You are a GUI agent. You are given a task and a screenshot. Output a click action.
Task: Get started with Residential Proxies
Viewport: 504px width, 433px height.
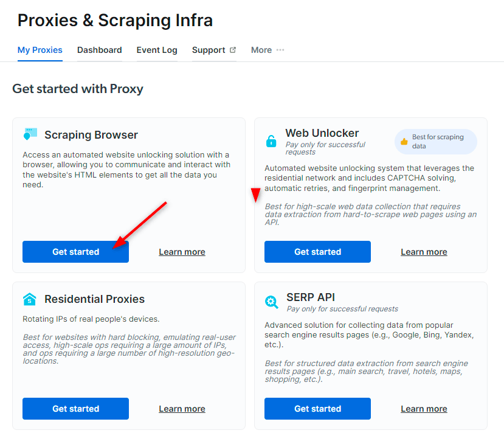[x=75, y=409]
